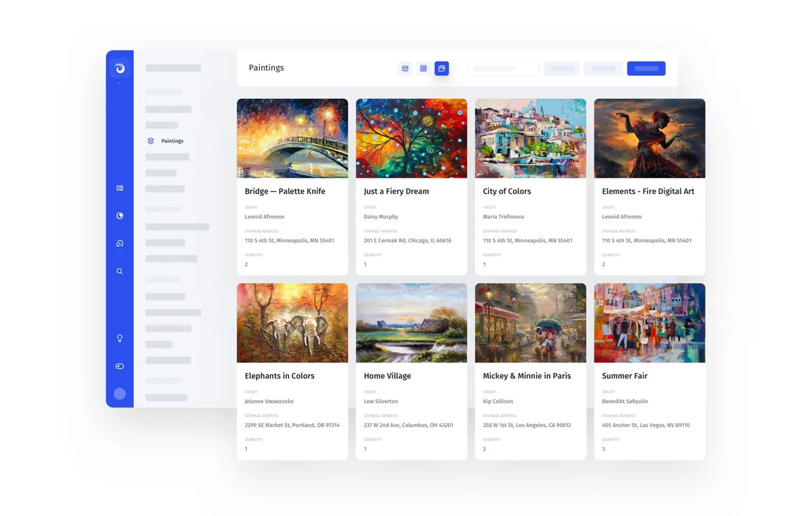This screenshot has height=516, width=812.
Task: Select the Paintings menu item in the navigation
Action: point(172,141)
